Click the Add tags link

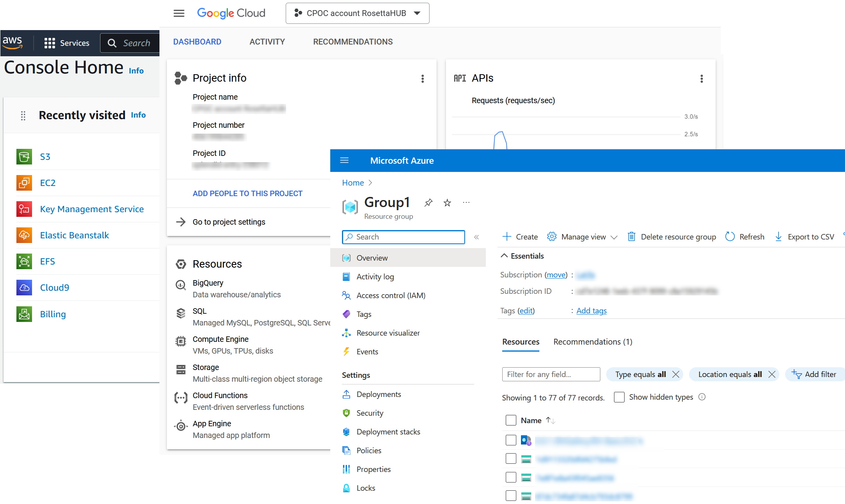coord(591,311)
